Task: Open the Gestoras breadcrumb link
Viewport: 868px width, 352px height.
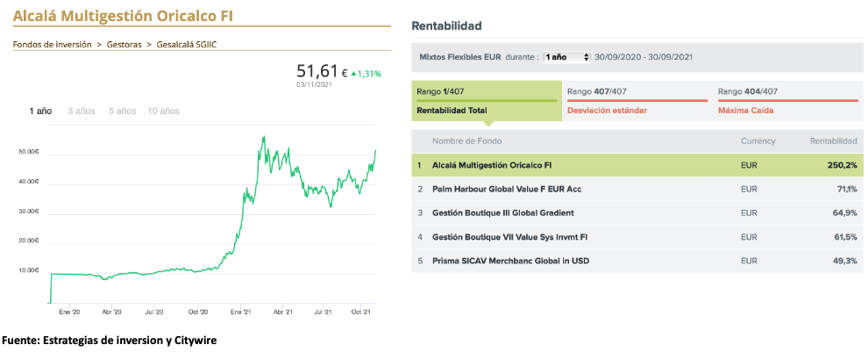Action: point(124,44)
